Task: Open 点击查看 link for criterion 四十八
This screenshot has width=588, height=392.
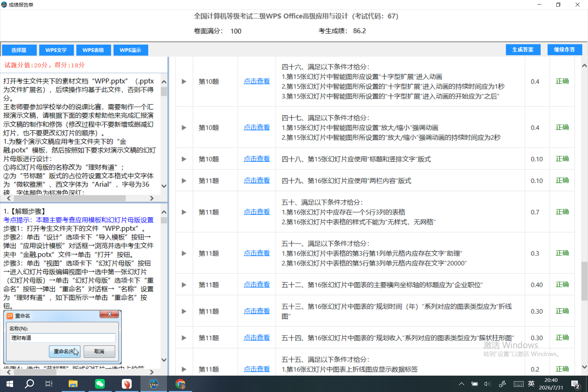Action: (257, 159)
